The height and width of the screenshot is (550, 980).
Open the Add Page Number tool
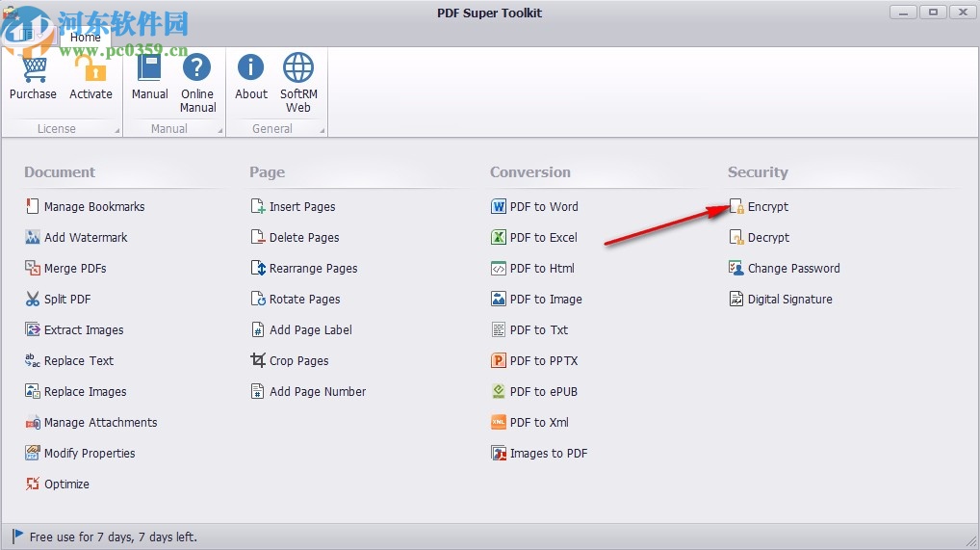308,391
